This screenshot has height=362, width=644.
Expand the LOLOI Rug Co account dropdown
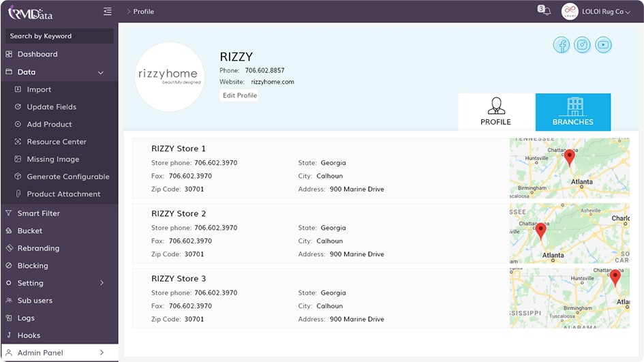pos(628,12)
